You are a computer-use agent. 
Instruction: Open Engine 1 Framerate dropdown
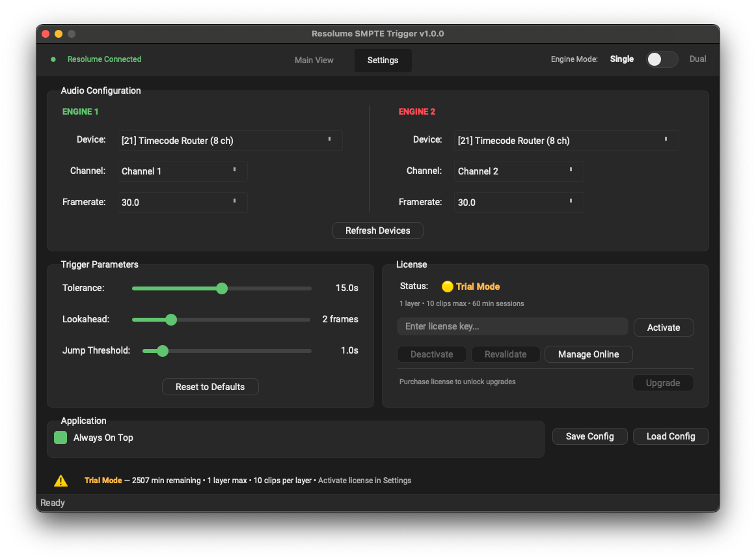(x=182, y=203)
